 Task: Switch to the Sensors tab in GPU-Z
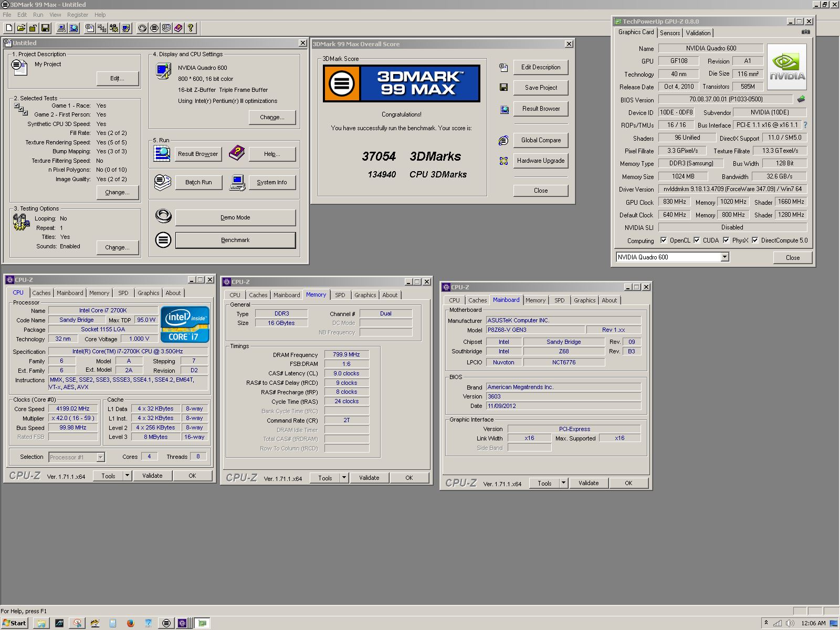[670, 33]
